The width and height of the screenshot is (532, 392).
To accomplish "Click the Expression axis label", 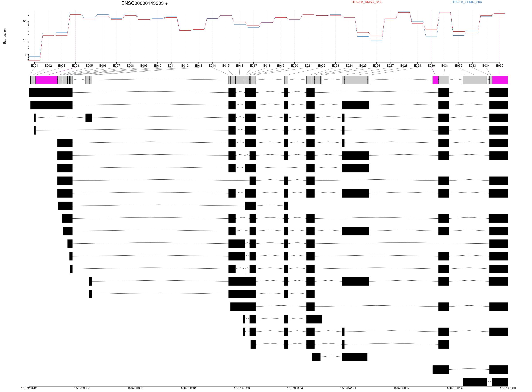I will point(5,36).
